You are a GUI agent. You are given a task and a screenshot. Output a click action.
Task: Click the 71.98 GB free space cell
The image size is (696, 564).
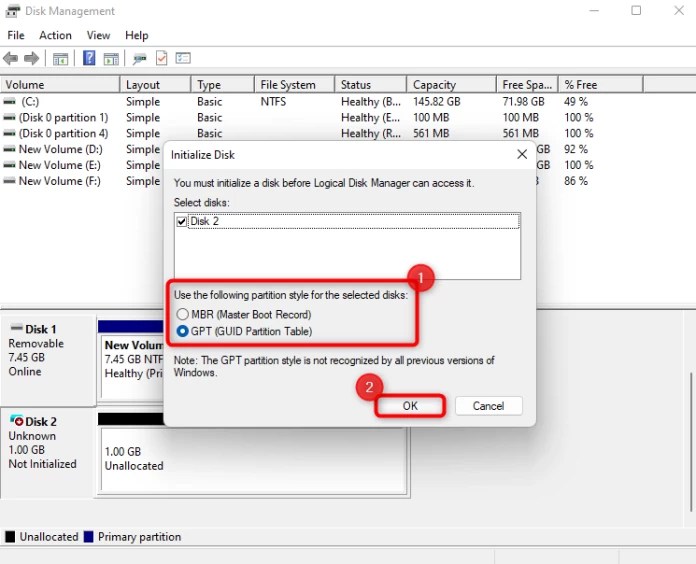pos(523,102)
